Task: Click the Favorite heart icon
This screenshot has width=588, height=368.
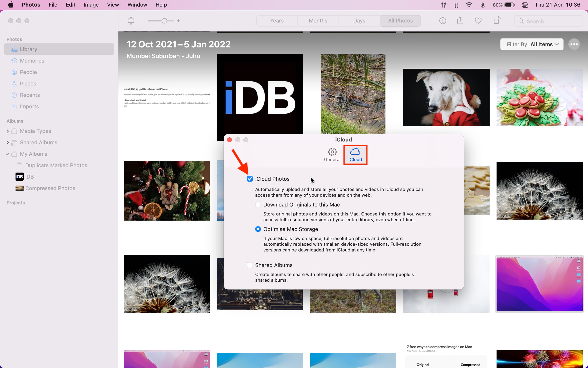Action: tap(478, 21)
